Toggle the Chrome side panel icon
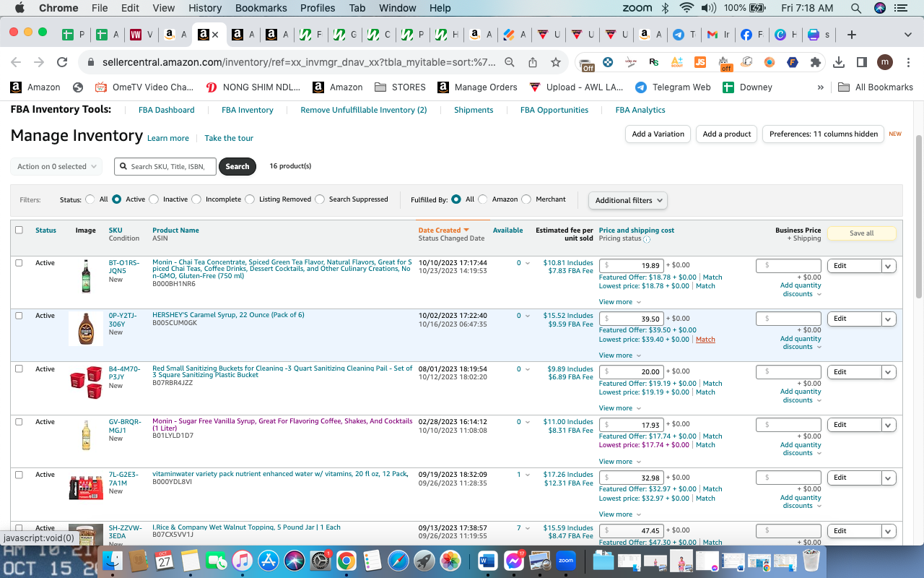The width and height of the screenshot is (924, 578). 862,62
